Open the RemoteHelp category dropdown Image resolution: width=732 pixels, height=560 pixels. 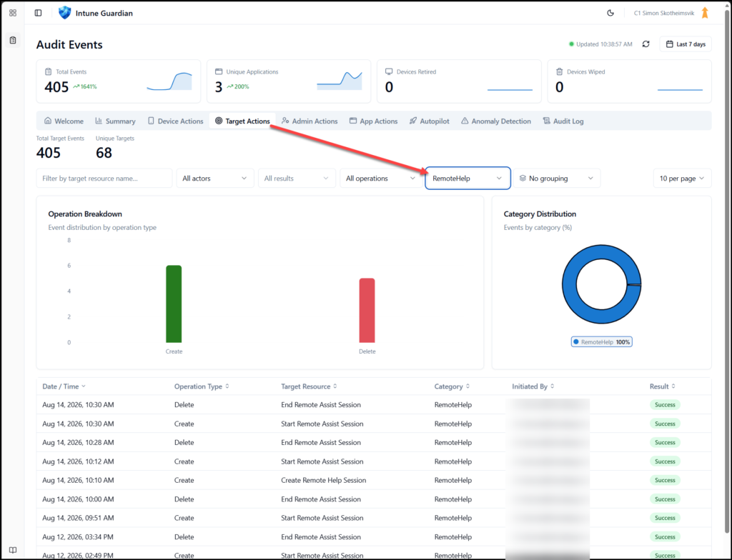pos(468,179)
